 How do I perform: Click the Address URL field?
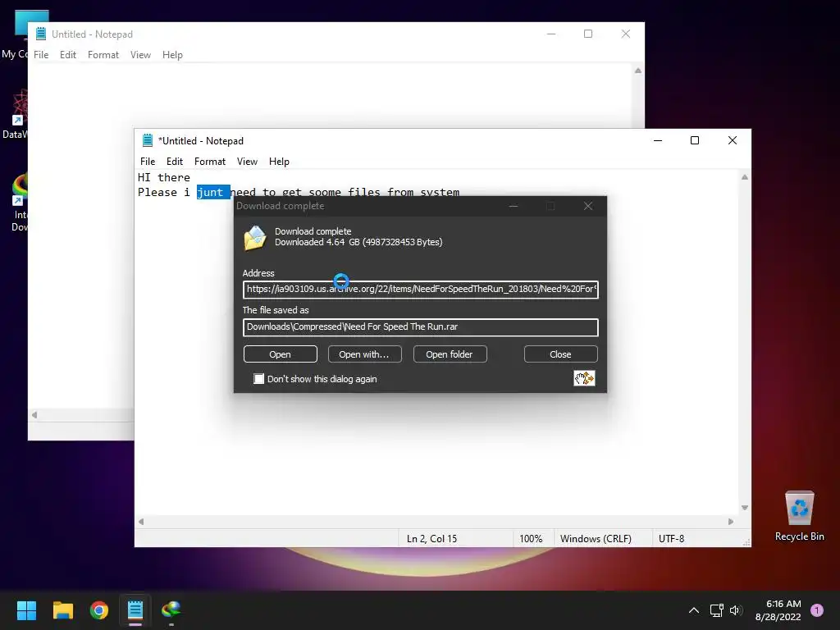[421, 290]
